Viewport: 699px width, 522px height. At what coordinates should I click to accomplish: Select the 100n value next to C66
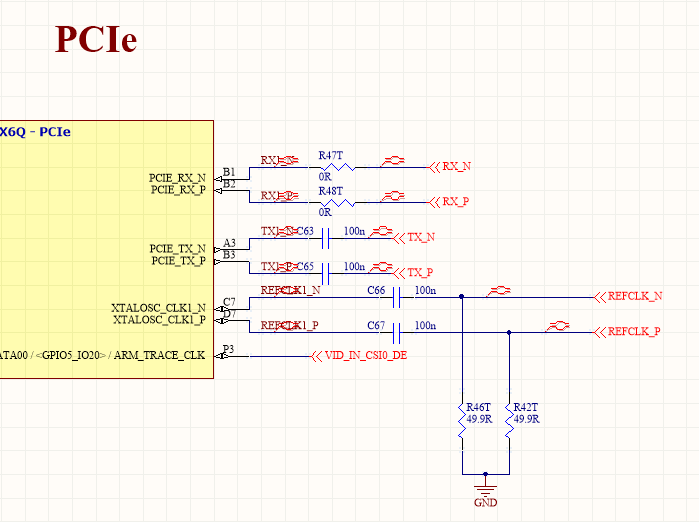pos(426,291)
